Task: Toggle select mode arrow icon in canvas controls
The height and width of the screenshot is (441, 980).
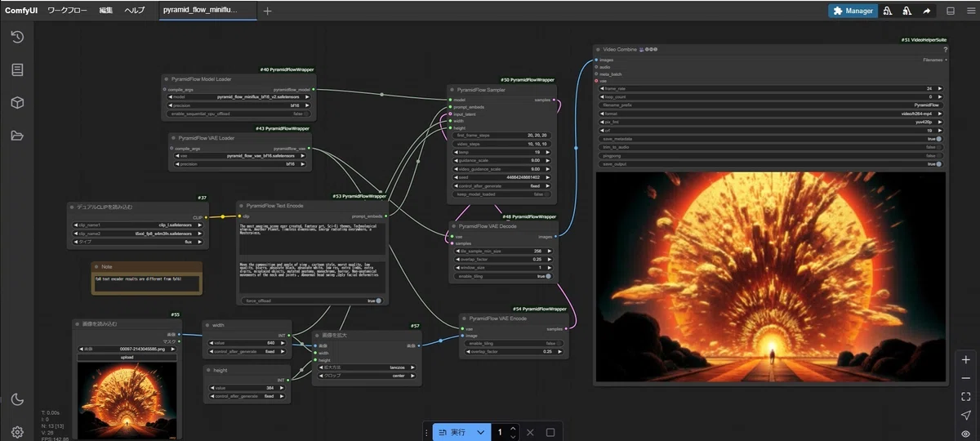Action: pyautogui.click(x=966, y=415)
